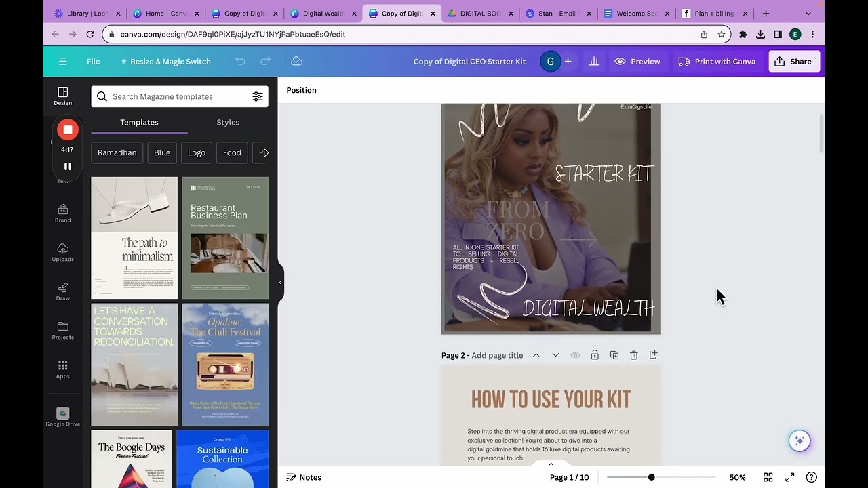This screenshot has height=488, width=868.
Task: Reload the browser page
Action: [x=90, y=34]
